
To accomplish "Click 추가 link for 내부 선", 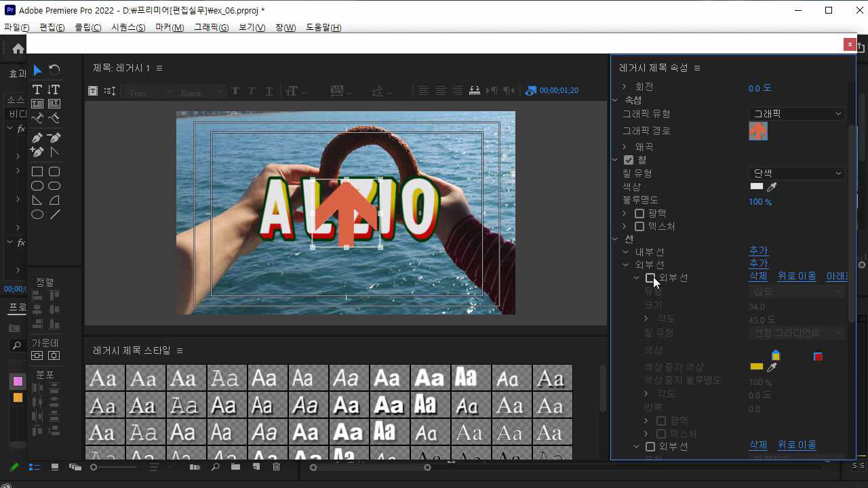I will (758, 251).
